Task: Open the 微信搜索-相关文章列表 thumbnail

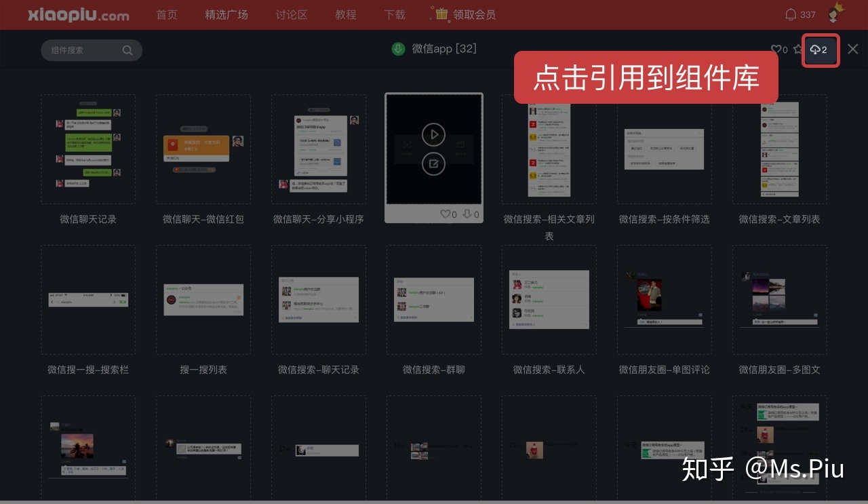Action: pyautogui.click(x=549, y=149)
